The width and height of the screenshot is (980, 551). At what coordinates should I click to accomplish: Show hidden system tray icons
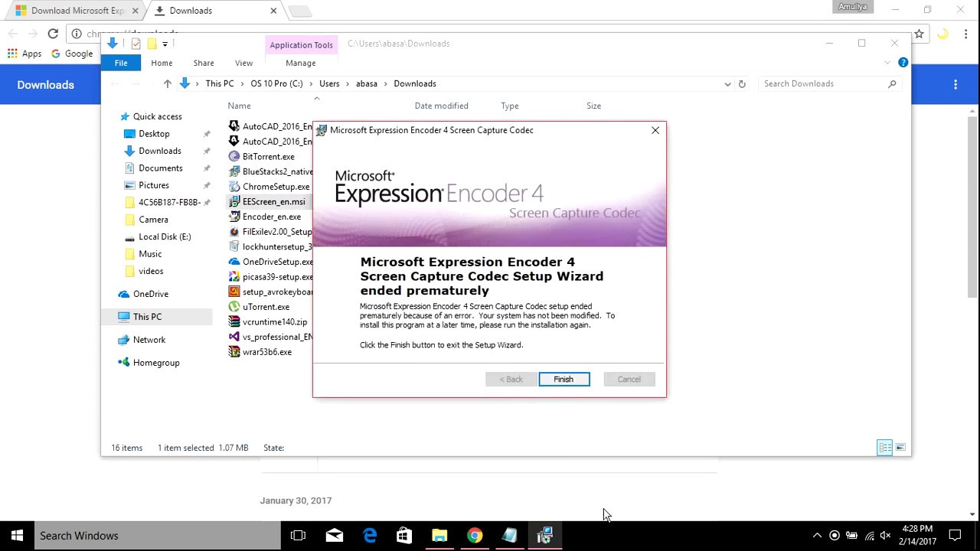coord(817,536)
